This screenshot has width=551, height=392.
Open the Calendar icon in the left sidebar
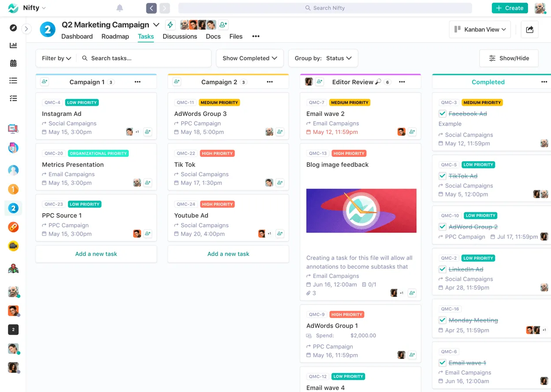[x=13, y=63]
